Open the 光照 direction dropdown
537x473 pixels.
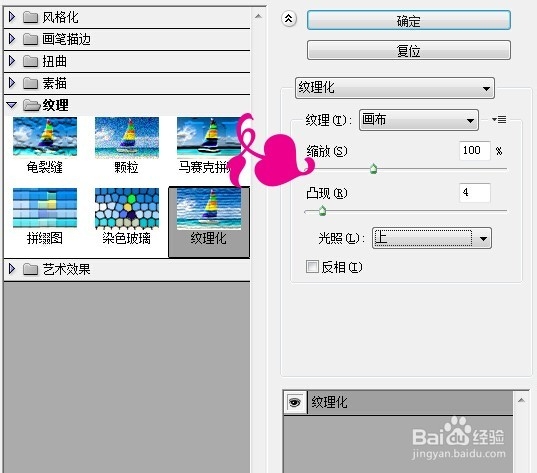(x=432, y=238)
